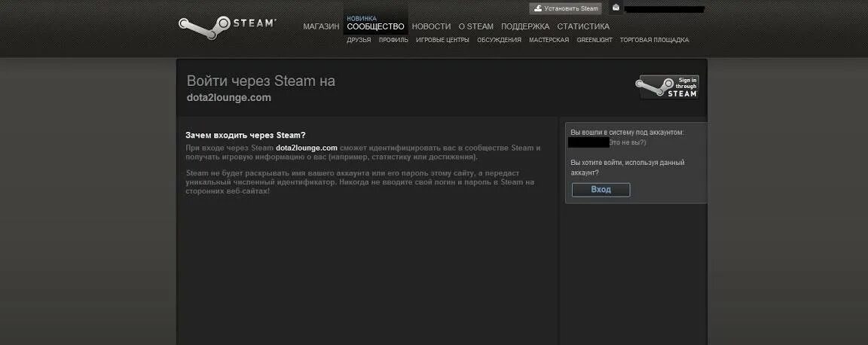Open ТОРГОВАЯ ПЛОЩАДКА submenu link
The height and width of the screenshot is (345, 868).
654,40
